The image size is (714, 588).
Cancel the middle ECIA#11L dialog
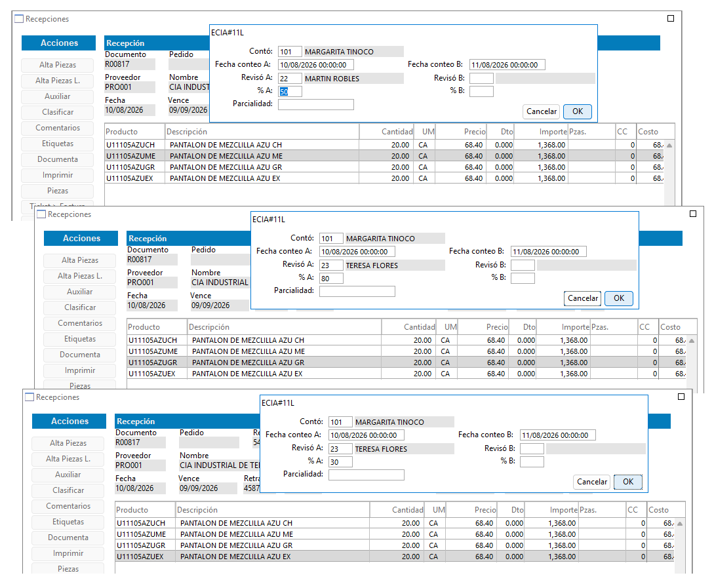pos(582,298)
